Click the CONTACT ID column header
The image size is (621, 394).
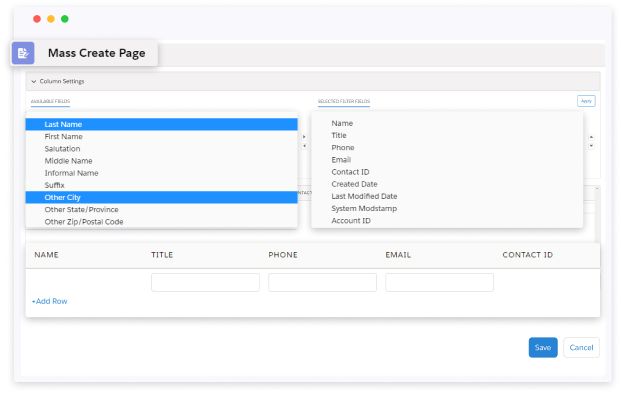(528, 255)
